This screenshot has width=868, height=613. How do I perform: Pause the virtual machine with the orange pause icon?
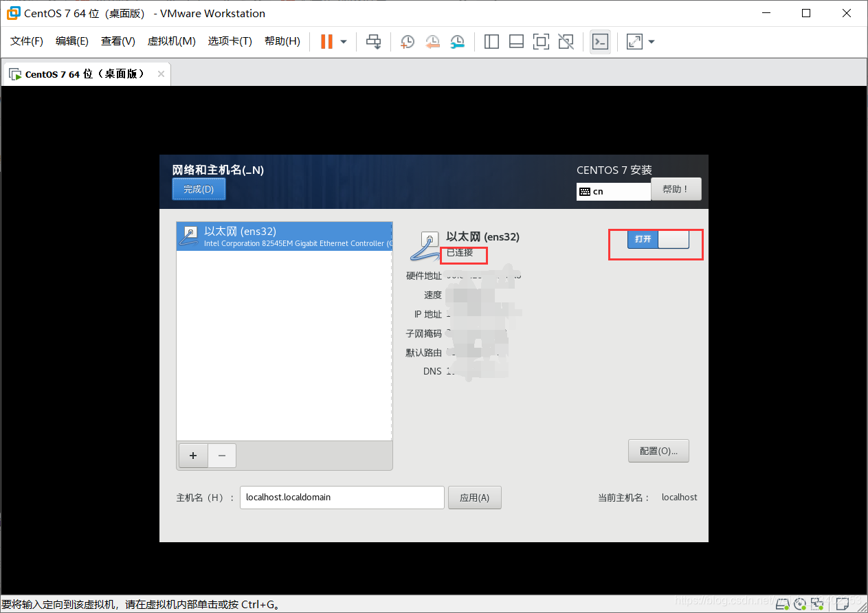(x=326, y=42)
